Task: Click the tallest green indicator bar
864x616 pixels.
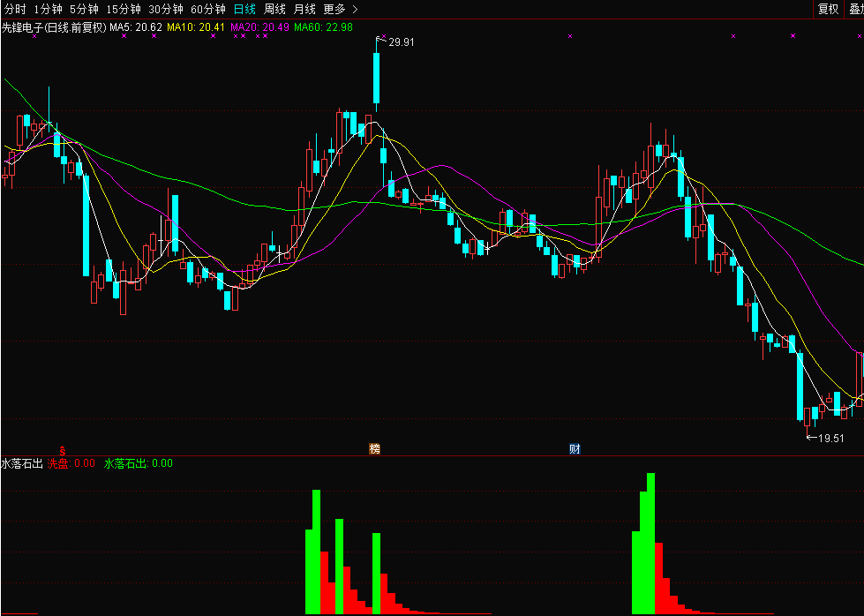Action: [x=650, y=544]
